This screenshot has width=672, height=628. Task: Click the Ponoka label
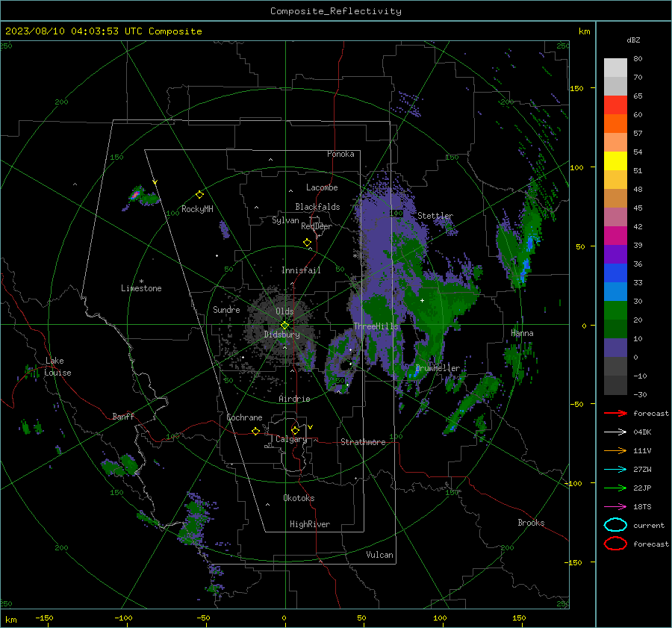coord(340,155)
